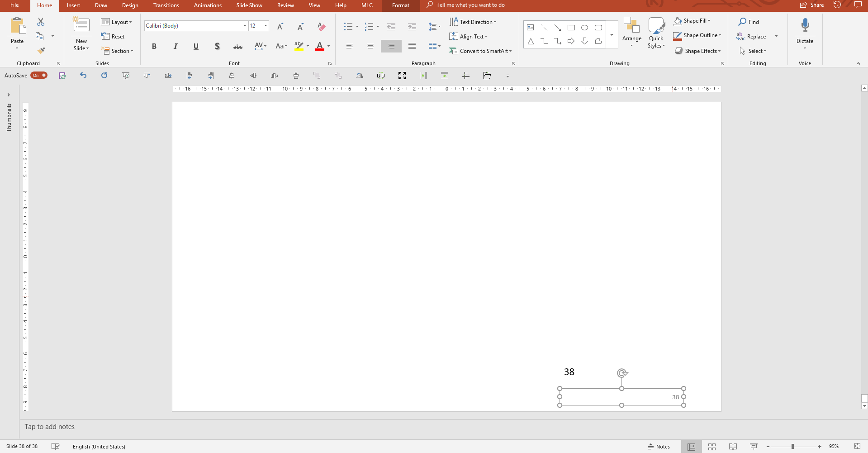Click Tap to add notes area
The width and height of the screenshot is (868, 453).
(50, 427)
